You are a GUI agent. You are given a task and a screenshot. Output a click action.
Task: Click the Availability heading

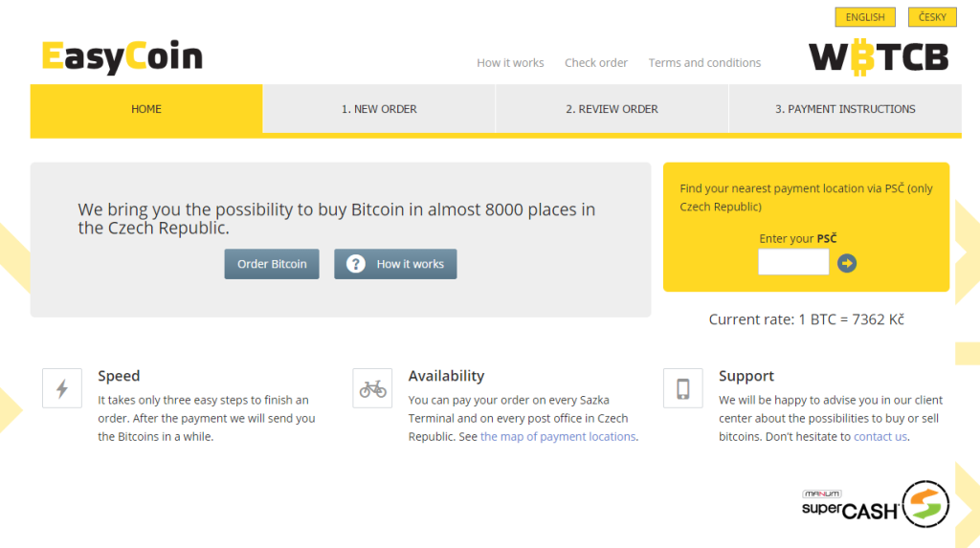(446, 376)
